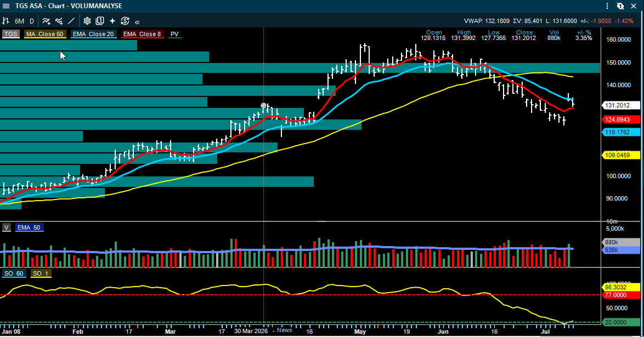644x337 pixels.
Task: Click the 535k volume EMA axis label
Action: [620, 250]
